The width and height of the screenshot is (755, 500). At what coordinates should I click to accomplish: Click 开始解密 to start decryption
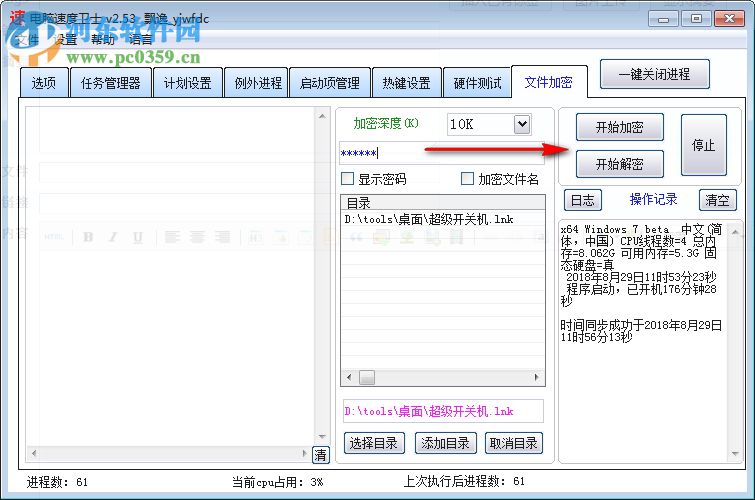point(620,164)
